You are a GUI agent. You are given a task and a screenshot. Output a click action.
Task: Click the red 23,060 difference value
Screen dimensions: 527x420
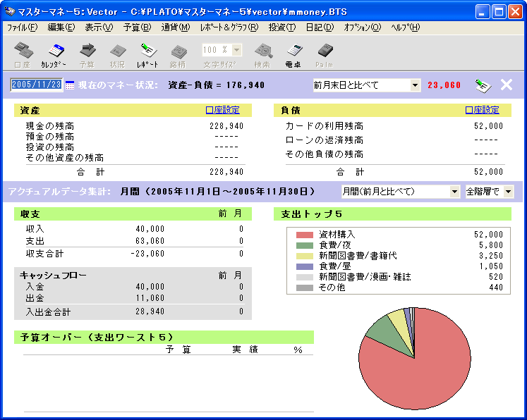pos(444,85)
